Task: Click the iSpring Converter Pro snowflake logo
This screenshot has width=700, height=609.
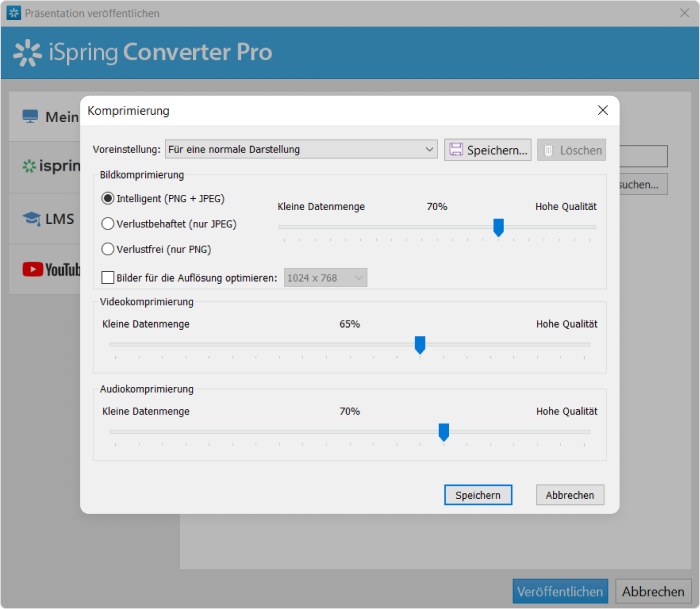Action: (27, 53)
